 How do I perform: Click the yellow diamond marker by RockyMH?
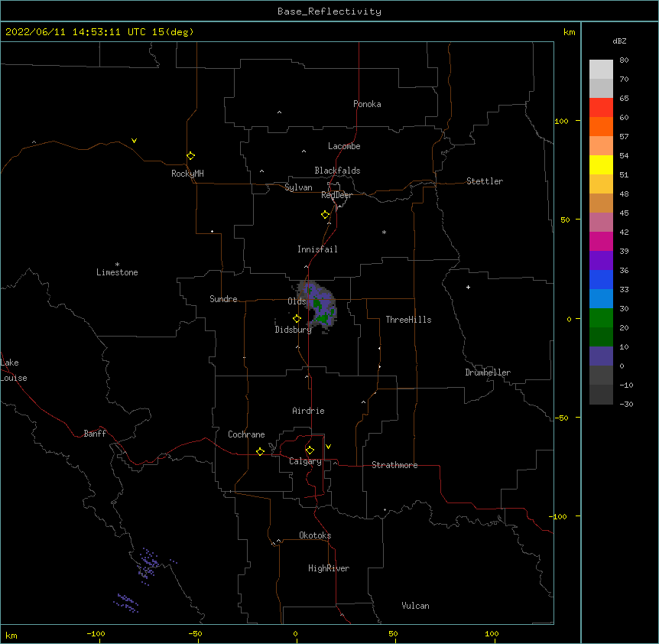[x=190, y=156]
